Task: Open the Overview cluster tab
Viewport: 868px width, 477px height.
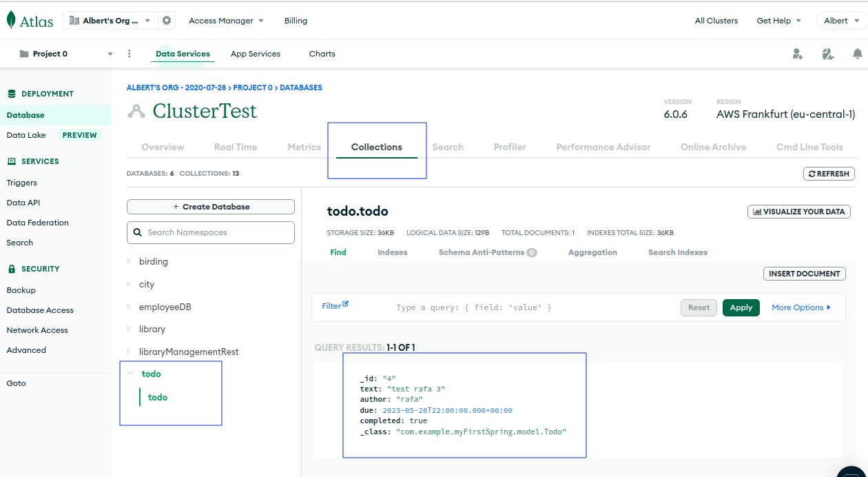Action: 163,147
